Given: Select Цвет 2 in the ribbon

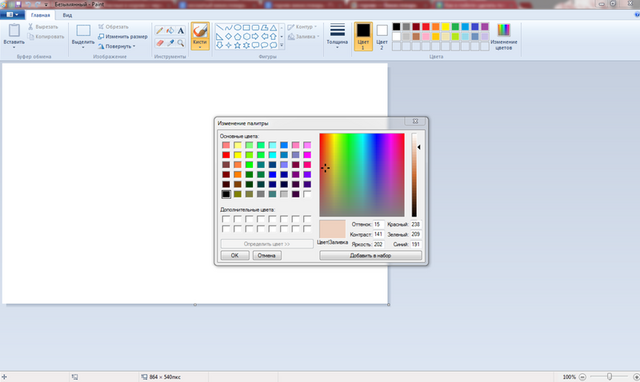Looking at the screenshot, I should 382,36.
